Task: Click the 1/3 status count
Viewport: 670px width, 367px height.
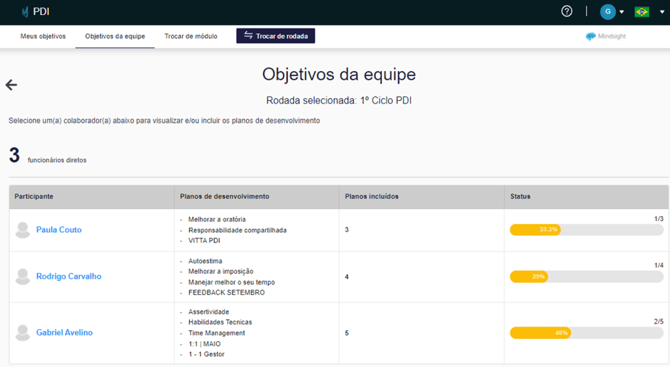Action: (658, 219)
